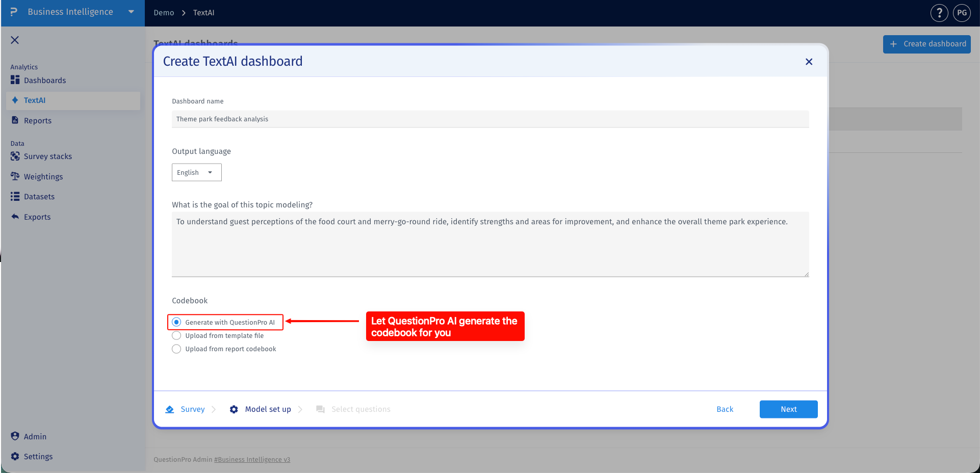The width and height of the screenshot is (980, 473).
Task: Click the plus icon on Create dashboard
Action: click(893, 44)
